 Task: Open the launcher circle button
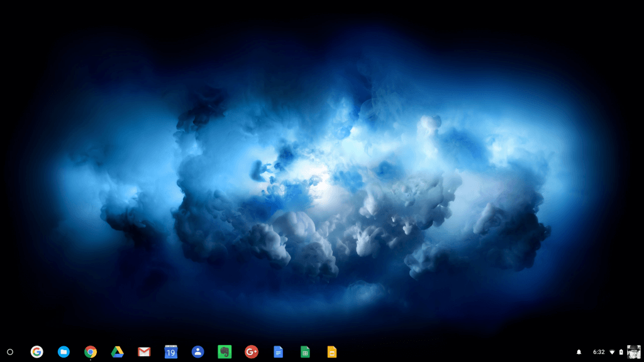[x=10, y=352]
